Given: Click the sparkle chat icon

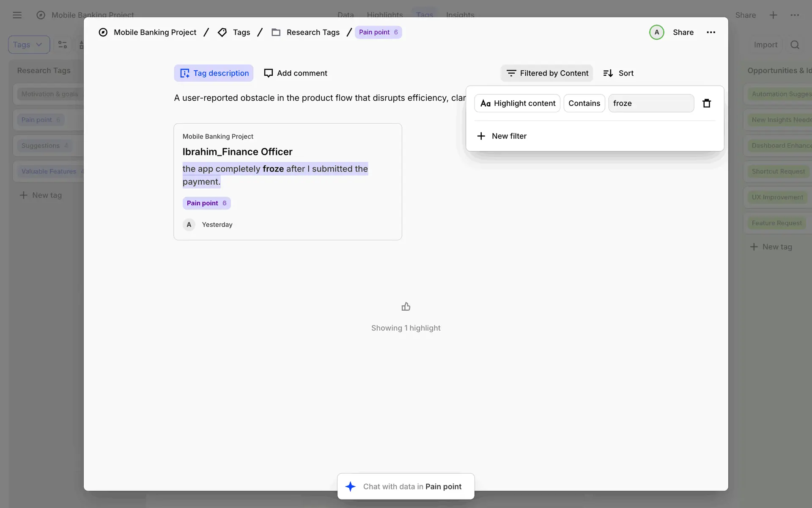Looking at the screenshot, I should [x=350, y=486].
